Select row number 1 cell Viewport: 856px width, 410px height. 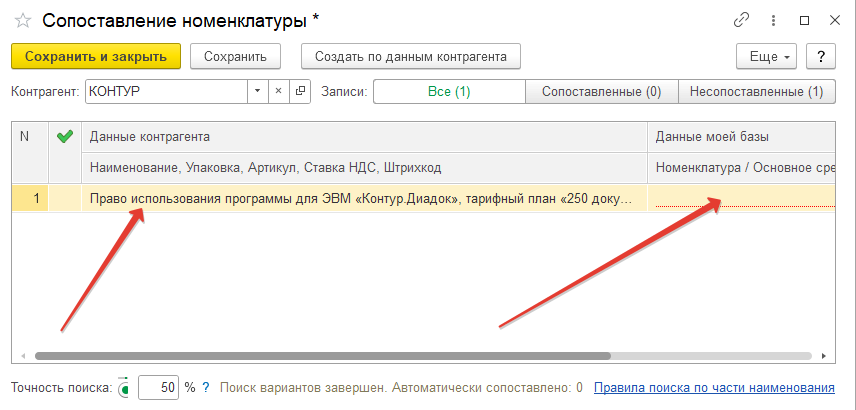[30, 198]
